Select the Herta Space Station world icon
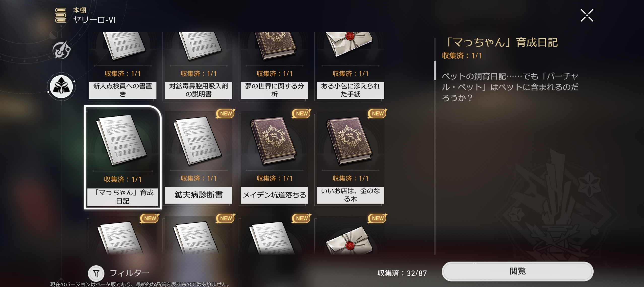Viewport: 644px width, 287px height. 61,50
